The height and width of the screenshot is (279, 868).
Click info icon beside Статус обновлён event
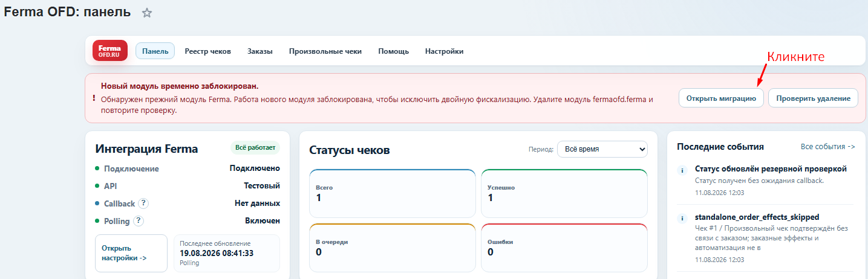click(682, 170)
